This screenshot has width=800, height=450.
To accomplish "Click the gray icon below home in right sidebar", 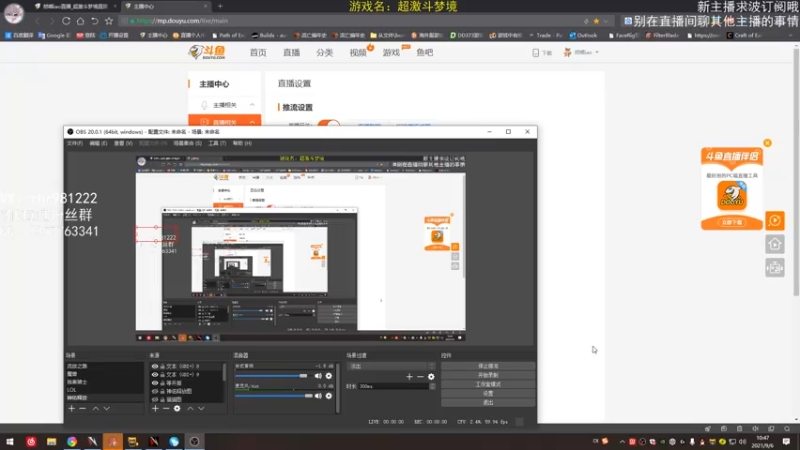I will [x=775, y=268].
